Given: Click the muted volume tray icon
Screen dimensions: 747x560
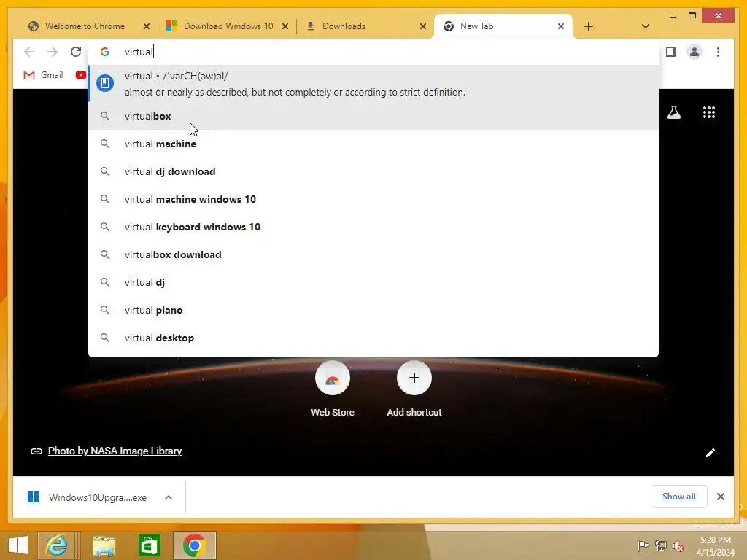Looking at the screenshot, I should (x=678, y=546).
